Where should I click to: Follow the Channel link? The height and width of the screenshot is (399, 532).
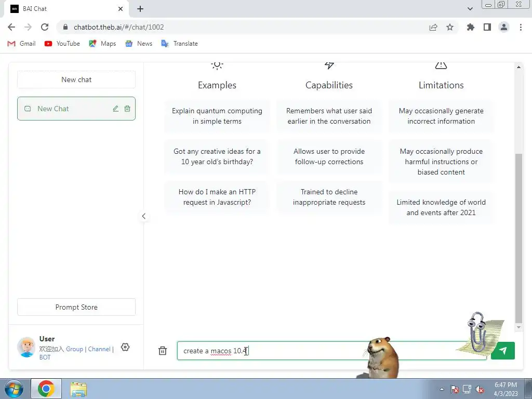tap(99, 349)
